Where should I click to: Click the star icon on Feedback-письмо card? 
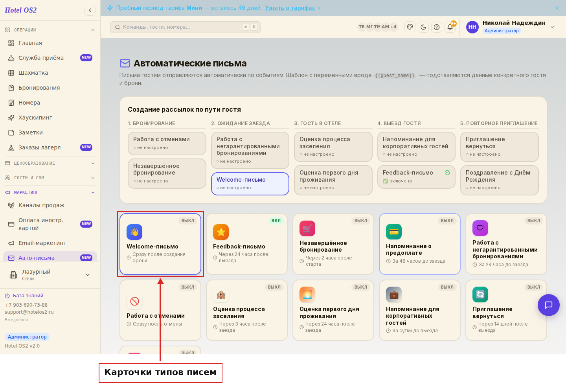click(x=221, y=232)
